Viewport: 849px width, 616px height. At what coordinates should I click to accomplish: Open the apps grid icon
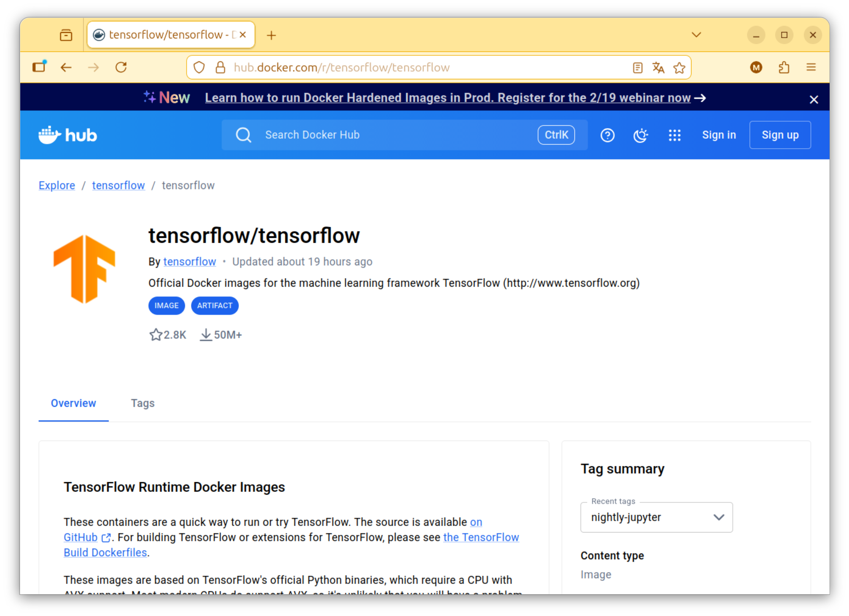coord(675,135)
